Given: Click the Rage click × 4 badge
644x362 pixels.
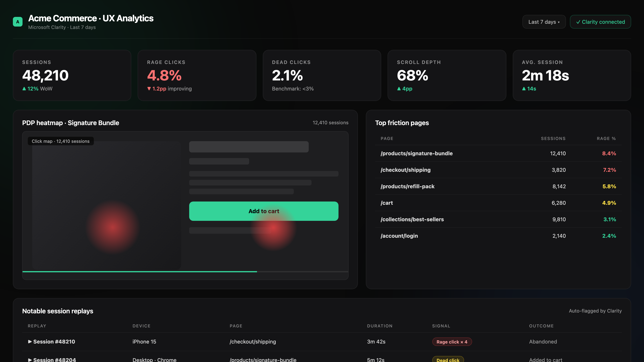Looking at the screenshot, I should click(x=452, y=342).
